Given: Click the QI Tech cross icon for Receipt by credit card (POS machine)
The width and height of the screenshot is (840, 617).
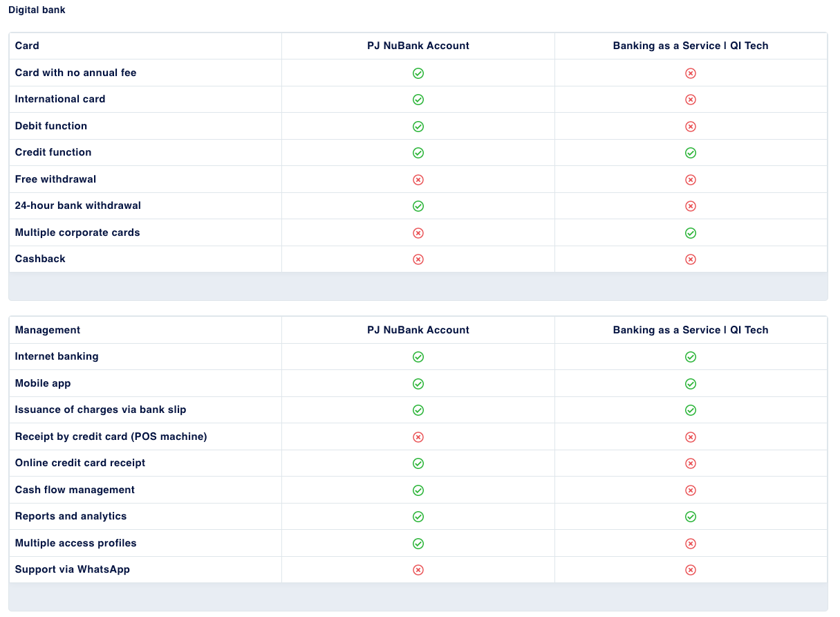Looking at the screenshot, I should point(691,437).
